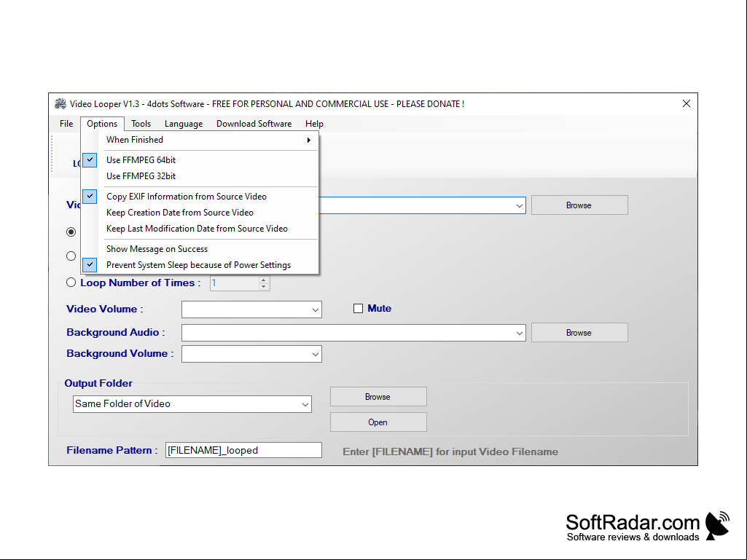Image resolution: width=747 pixels, height=560 pixels.
Task: Uncheck Use FFMPEG 64bit option
Action: (x=200, y=160)
